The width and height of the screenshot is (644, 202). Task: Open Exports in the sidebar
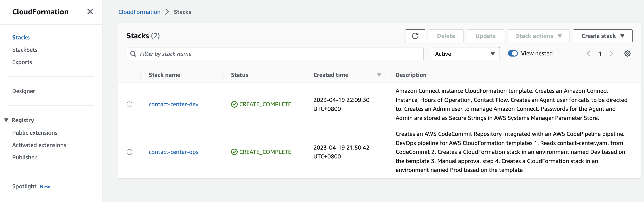point(22,62)
